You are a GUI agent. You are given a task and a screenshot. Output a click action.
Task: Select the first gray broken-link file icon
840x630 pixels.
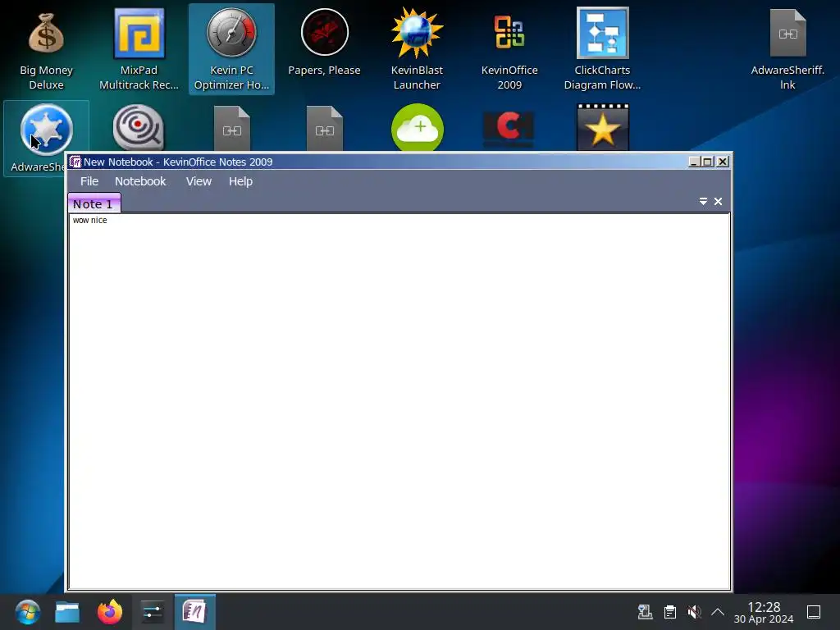pyautogui.click(x=231, y=129)
